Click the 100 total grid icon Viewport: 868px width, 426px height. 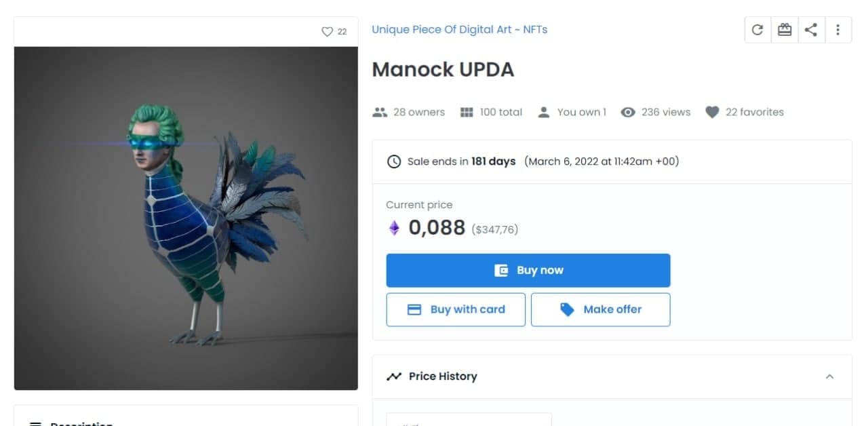[x=467, y=113]
